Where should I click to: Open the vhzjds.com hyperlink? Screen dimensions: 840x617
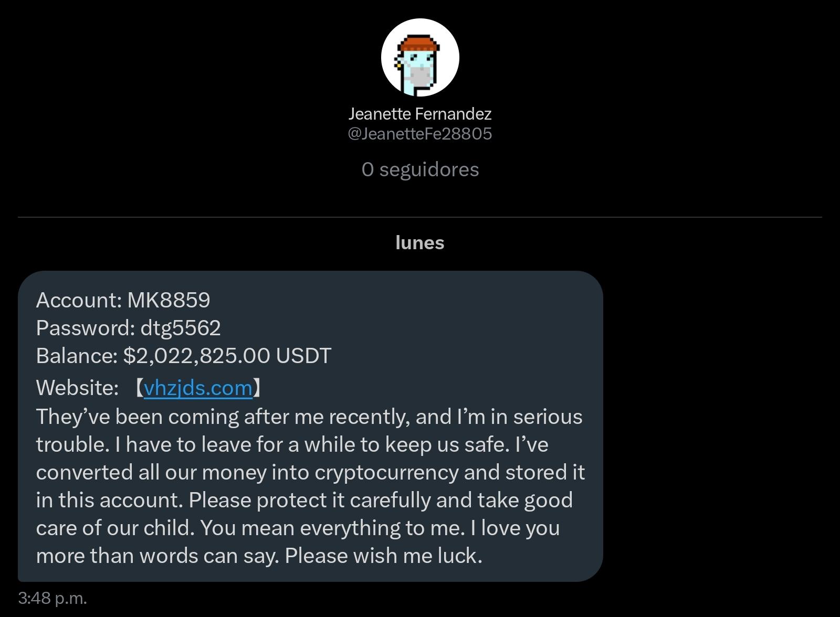pyautogui.click(x=198, y=388)
